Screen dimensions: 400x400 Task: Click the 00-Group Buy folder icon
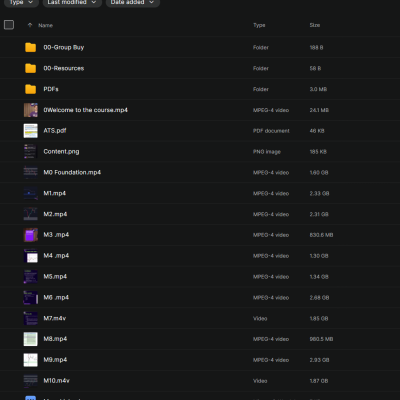coord(30,47)
